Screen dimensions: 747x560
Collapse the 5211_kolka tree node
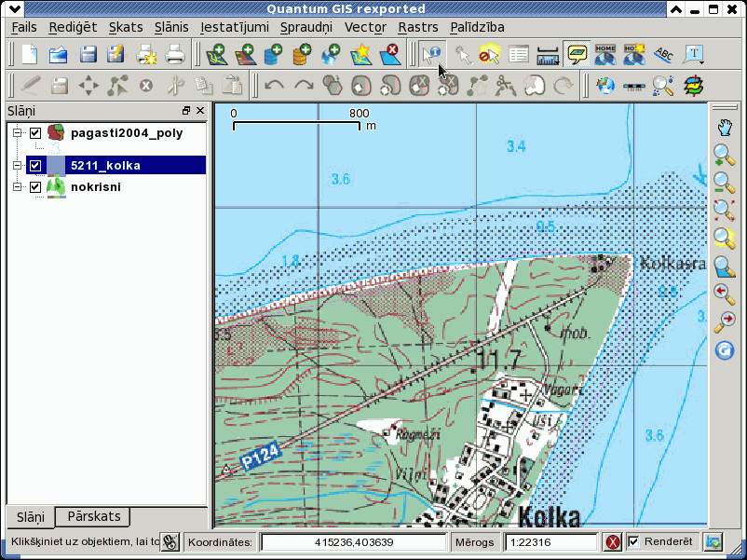(x=18, y=165)
